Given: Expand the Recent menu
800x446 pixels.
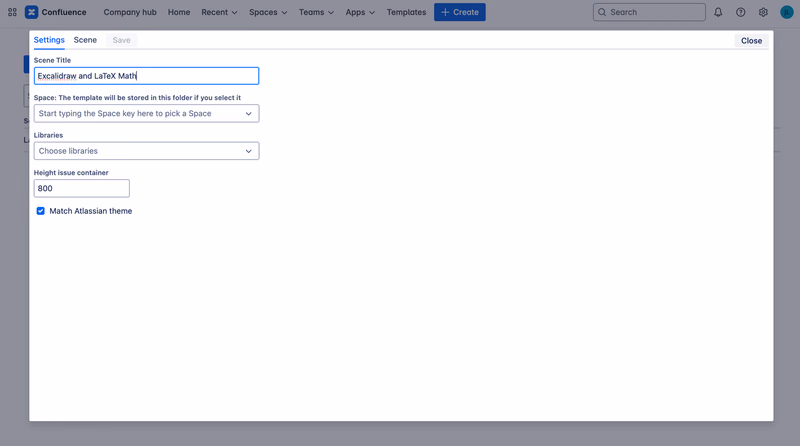Looking at the screenshot, I should (219, 12).
